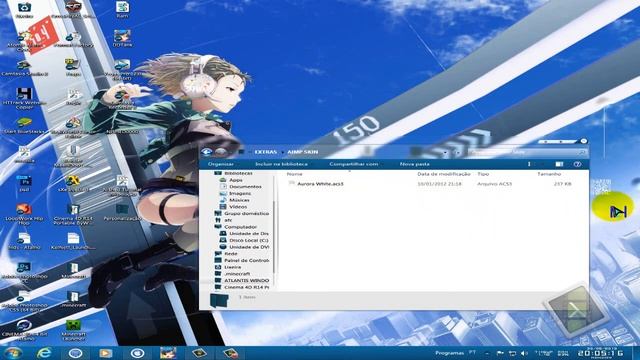Open ATLANTIS WINDOWS folder in navigation pane
This screenshot has height=360, width=640.
pos(247,280)
